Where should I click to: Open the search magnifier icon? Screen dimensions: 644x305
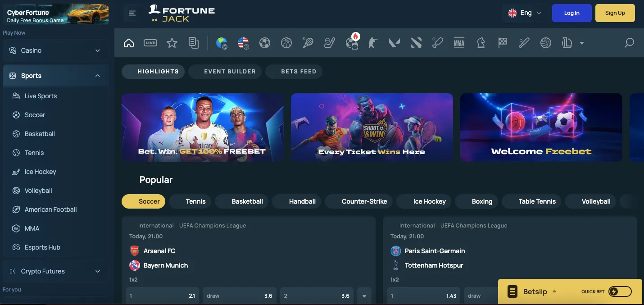point(629,43)
